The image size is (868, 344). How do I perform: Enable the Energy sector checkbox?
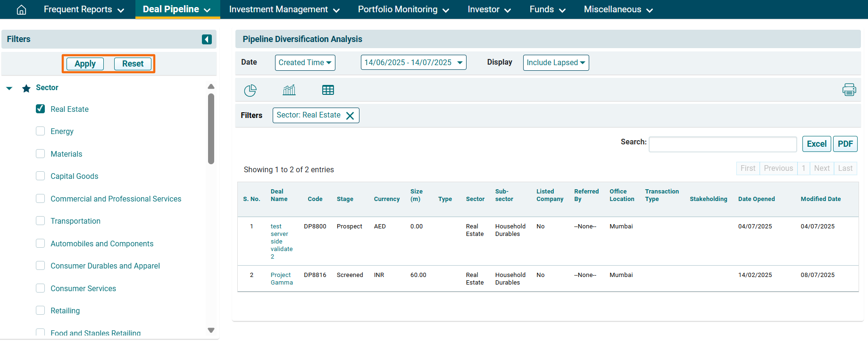pos(41,131)
